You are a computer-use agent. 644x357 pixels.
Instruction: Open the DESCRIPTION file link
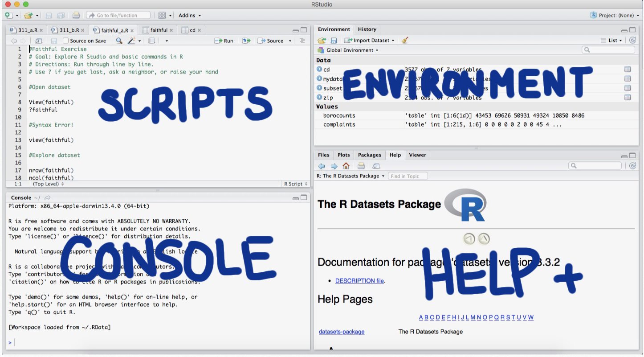359,281
